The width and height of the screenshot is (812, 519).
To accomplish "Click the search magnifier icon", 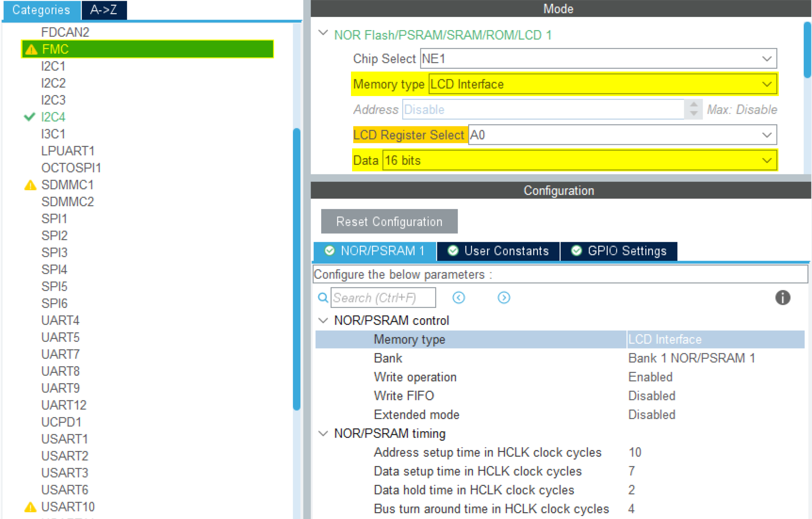I will (323, 298).
